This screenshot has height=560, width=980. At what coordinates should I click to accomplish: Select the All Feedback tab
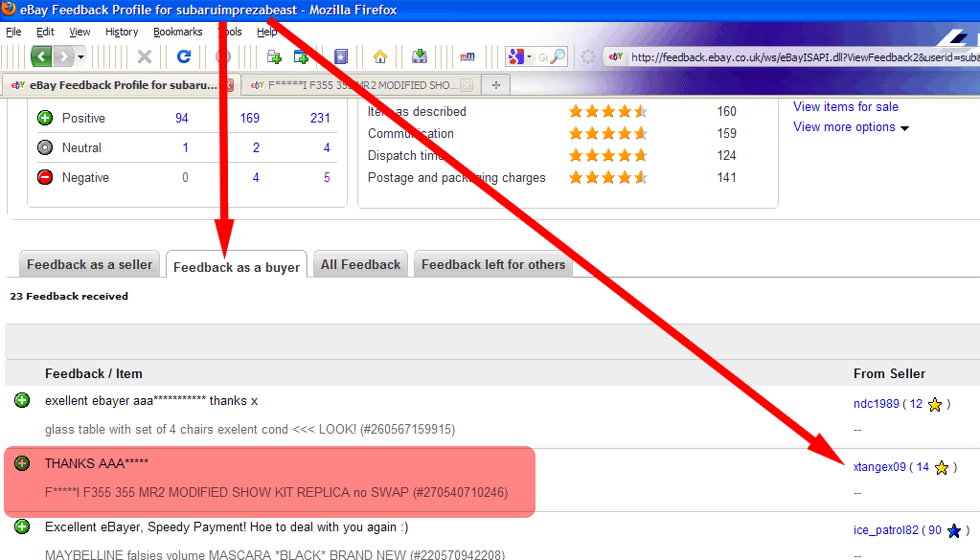(360, 265)
